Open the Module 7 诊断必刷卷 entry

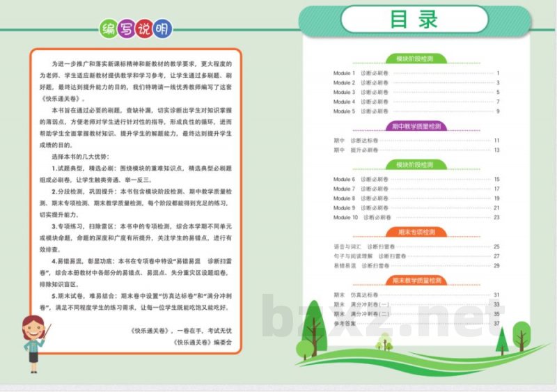(416, 189)
